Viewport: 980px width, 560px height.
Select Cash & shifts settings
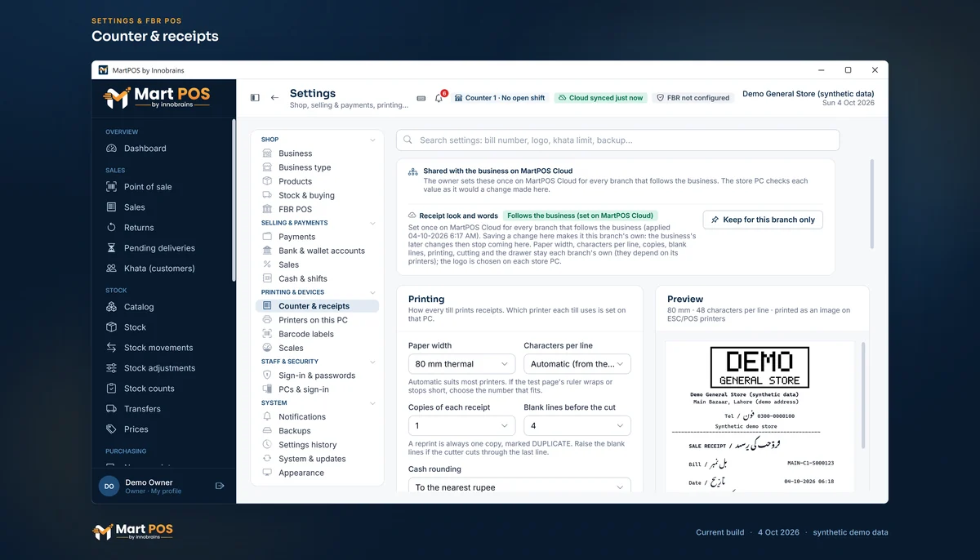click(317, 278)
